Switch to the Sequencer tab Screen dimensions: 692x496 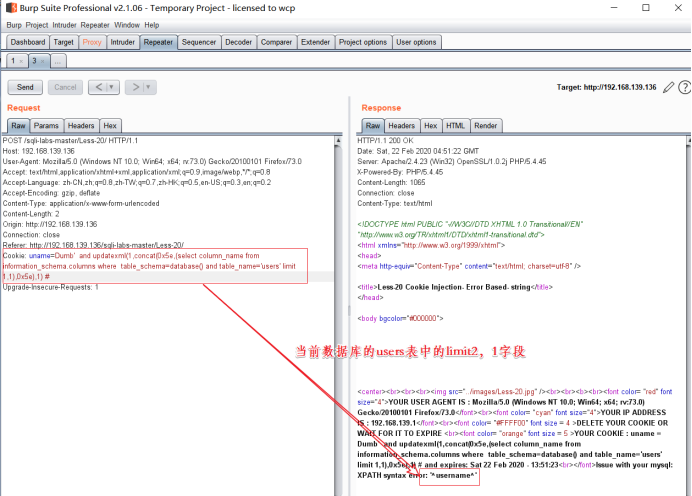[199, 42]
